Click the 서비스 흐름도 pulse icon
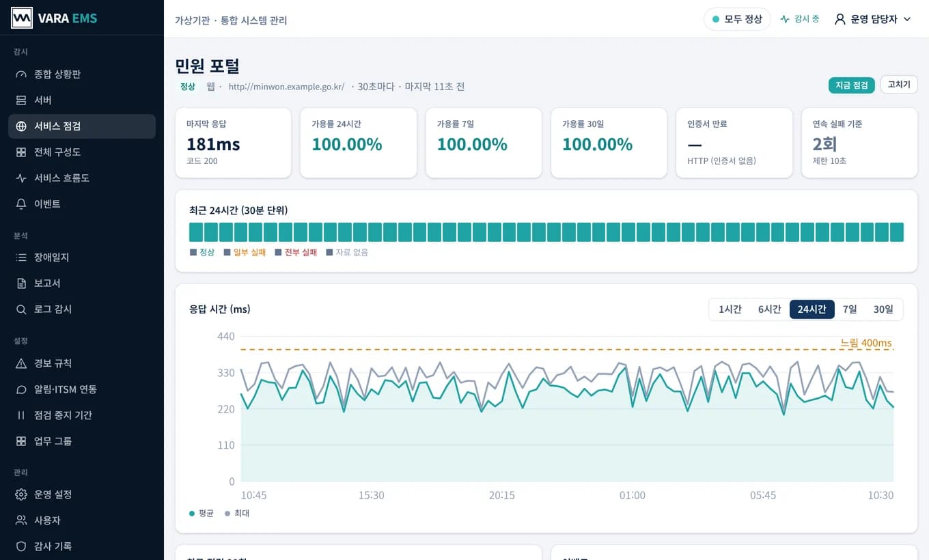 tap(21, 178)
